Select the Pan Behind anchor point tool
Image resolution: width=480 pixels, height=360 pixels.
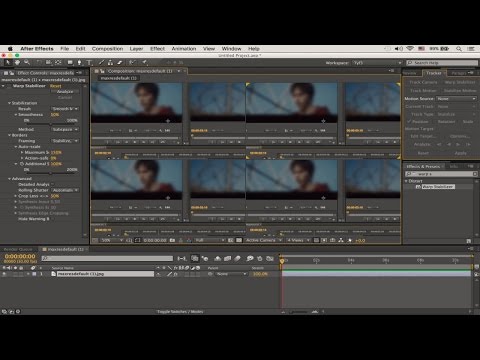[x=58, y=62]
